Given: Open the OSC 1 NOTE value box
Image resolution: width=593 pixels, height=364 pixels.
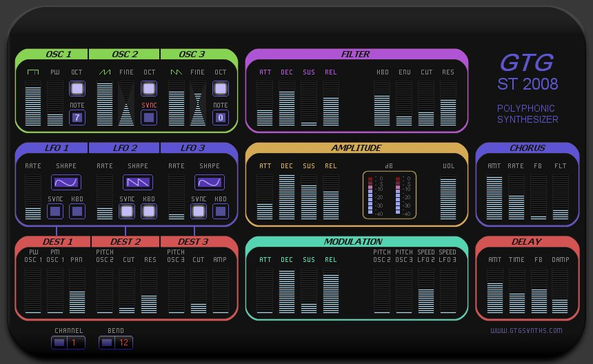Looking at the screenshot, I should (x=77, y=117).
